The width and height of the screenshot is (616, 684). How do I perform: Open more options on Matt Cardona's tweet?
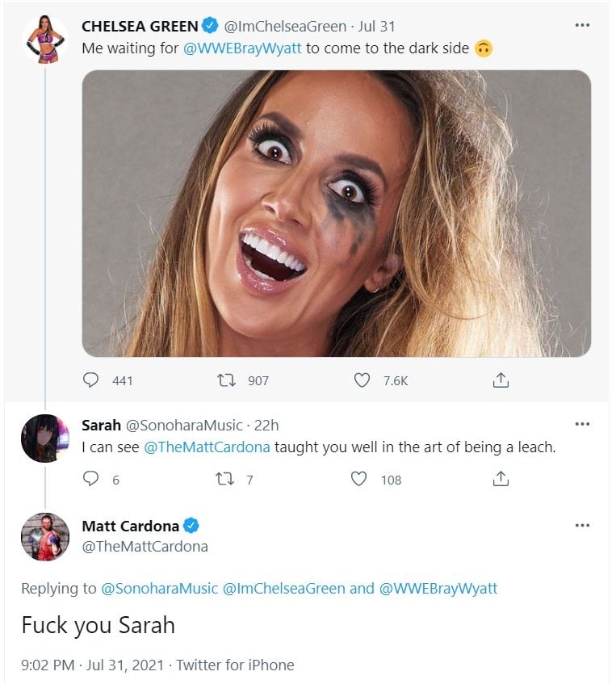pyautogui.click(x=582, y=526)
